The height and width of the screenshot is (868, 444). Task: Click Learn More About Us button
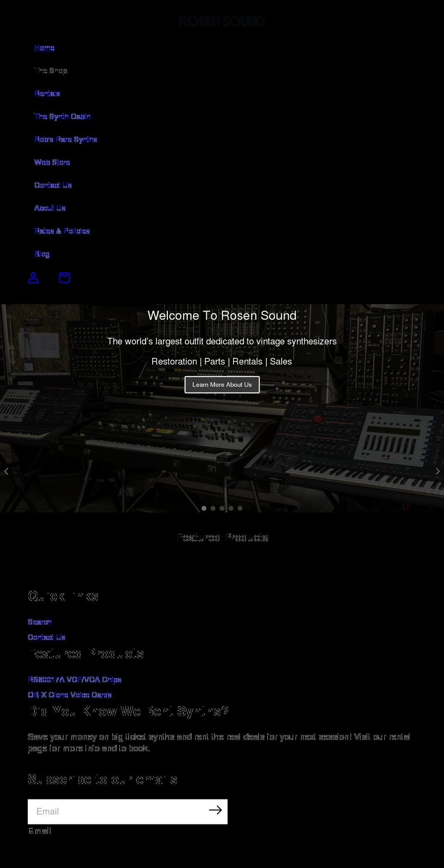[222, 385]
